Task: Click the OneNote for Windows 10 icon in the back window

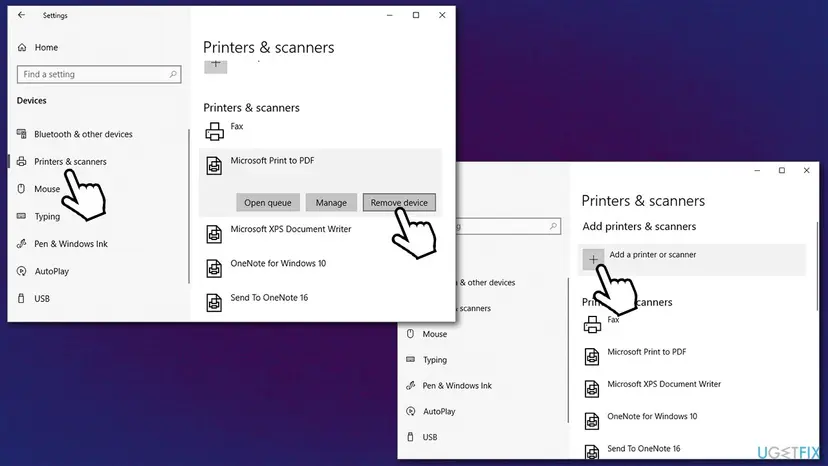Action: (592, 421)
